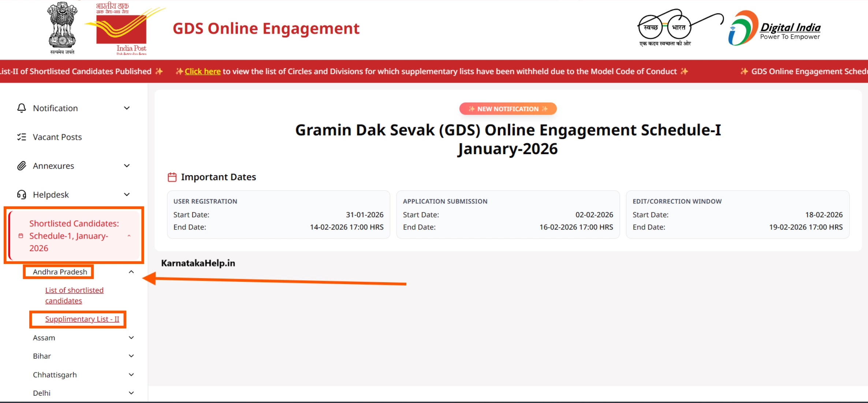This screenshot has width=868, height=403.
Task: Open List of shortlisted candidates link
Action: pos(74,295)
